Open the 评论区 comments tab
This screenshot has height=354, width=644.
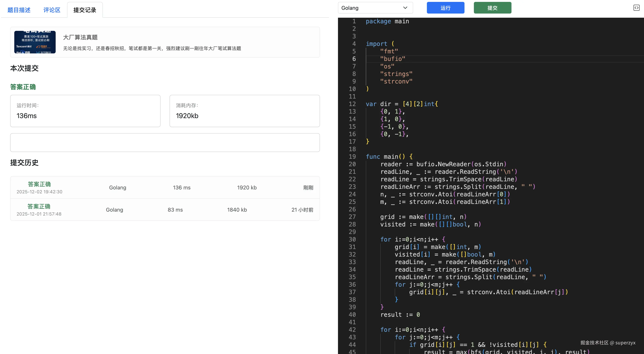(52, 10)
